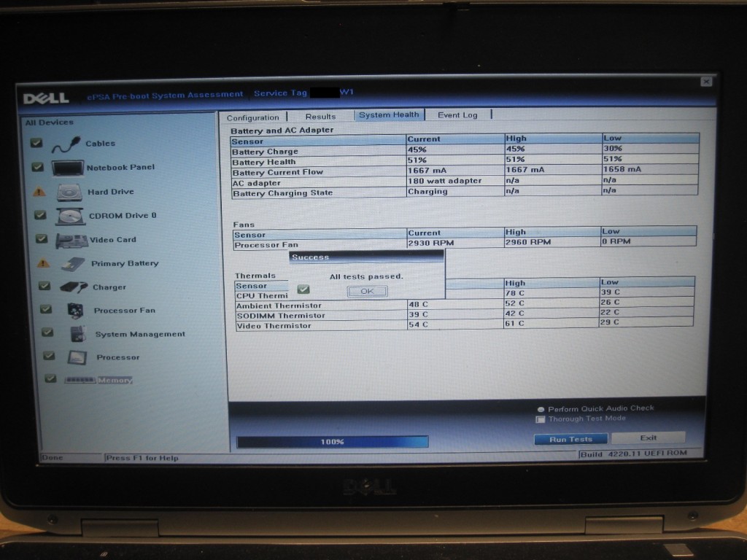
Task: Click the Hard Drive warning triangle icon
Action: tap(39, 192)
